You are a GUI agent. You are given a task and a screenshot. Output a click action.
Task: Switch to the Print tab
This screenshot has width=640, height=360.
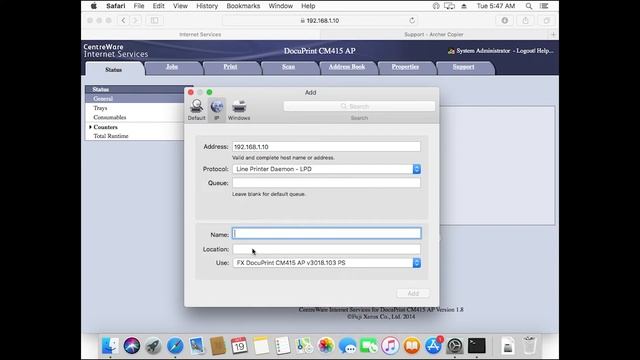tap(230, 67)
